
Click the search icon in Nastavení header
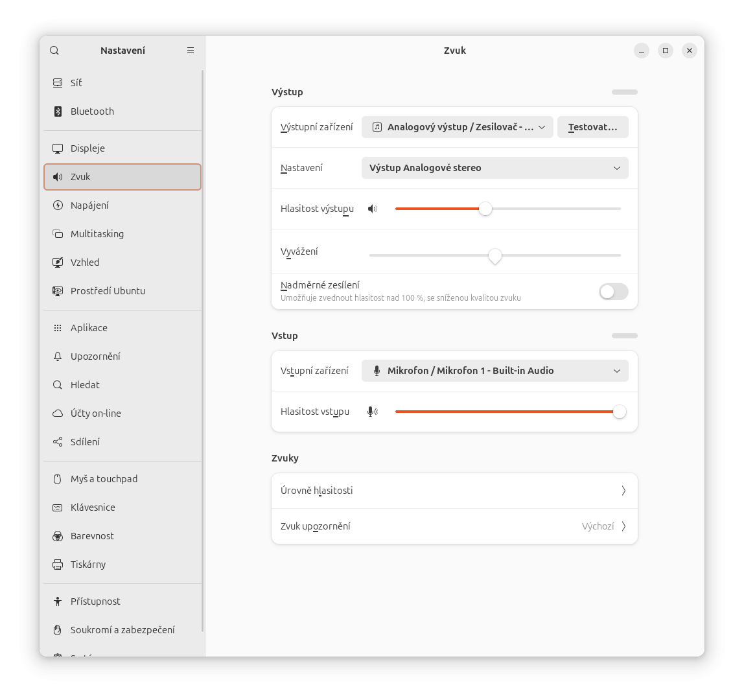point(54,51)
